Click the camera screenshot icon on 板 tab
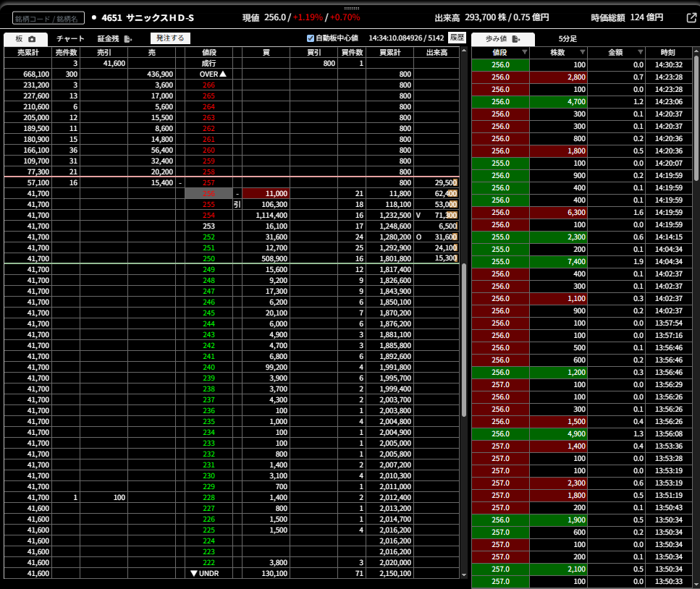The height and width of the screenshot is (589, 700). click(x=32, y=39)
